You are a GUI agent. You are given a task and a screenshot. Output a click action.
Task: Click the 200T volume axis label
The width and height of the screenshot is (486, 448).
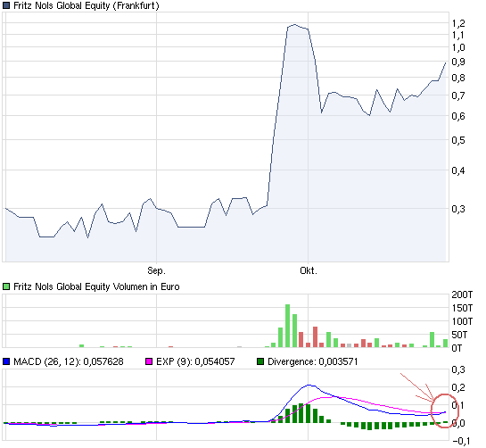(462, 295)
